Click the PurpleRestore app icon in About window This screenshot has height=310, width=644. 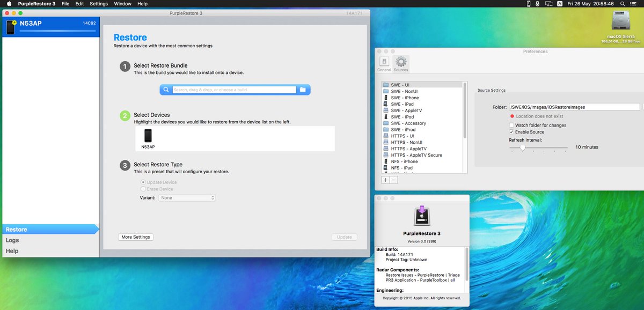coord(422,215)
